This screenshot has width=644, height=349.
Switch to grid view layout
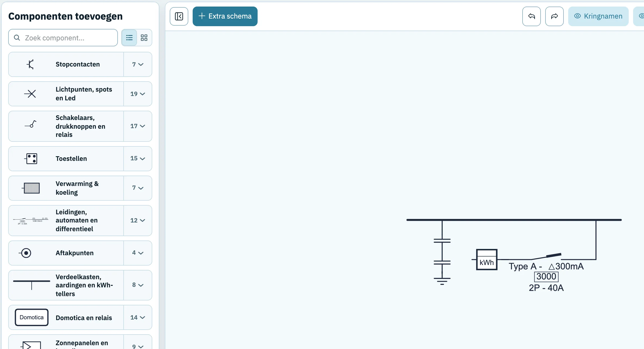(144, 38)
